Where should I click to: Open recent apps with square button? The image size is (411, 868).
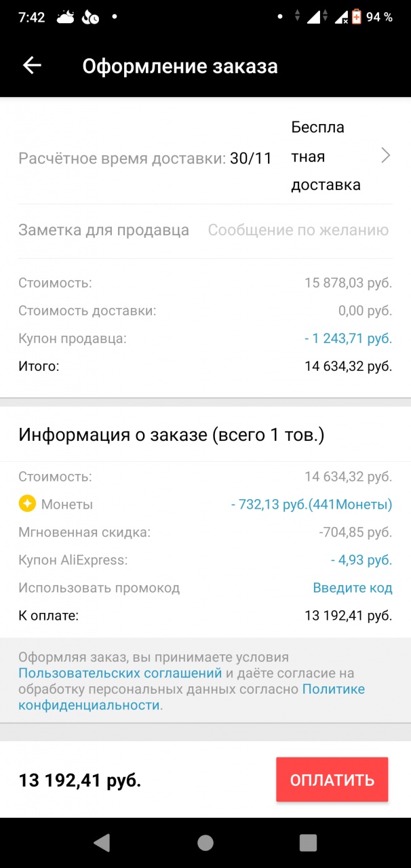click(308, 842)
